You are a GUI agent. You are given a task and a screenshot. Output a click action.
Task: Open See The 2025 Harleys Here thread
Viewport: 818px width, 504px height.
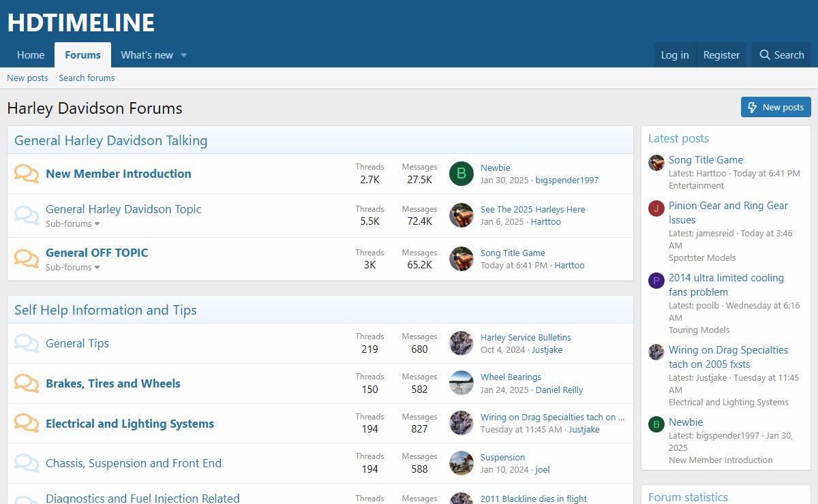pos(532,209)
